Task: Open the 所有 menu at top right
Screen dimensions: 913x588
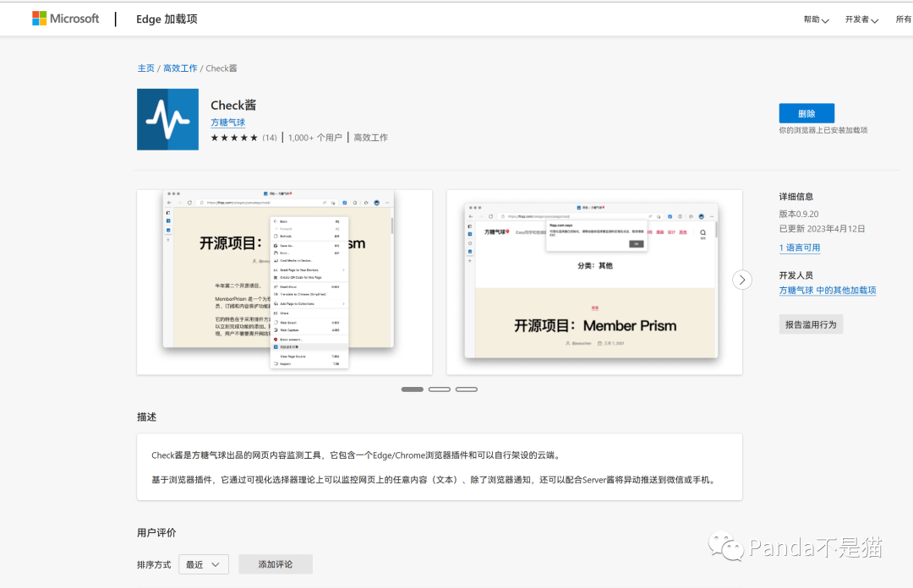Action: [x=904, y=19]
